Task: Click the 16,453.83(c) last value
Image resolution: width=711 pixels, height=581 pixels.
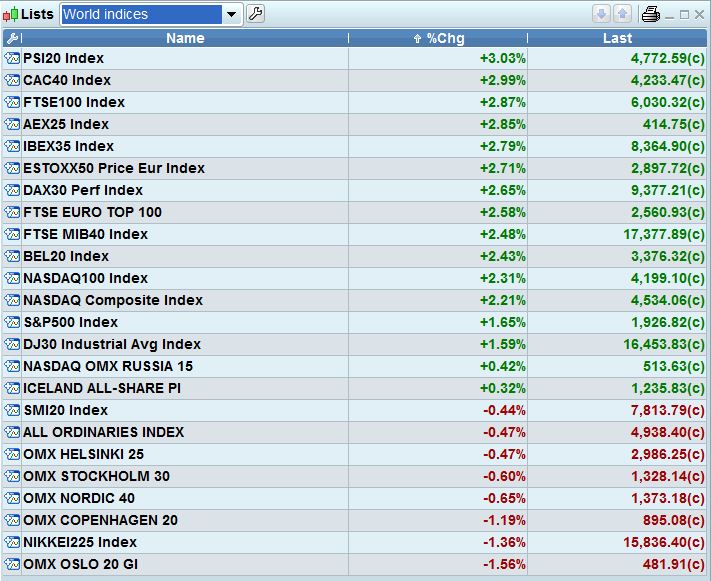Action: point(664,344)
